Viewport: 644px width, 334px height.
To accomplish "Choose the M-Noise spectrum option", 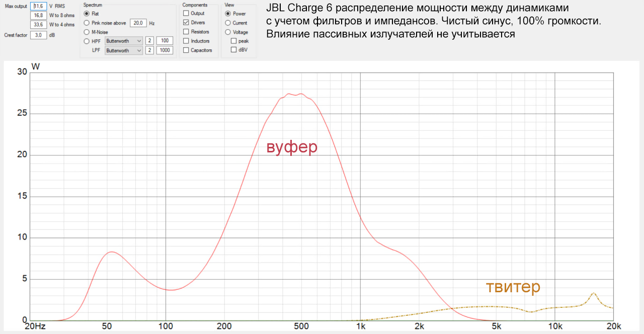I will pos(87,32).
